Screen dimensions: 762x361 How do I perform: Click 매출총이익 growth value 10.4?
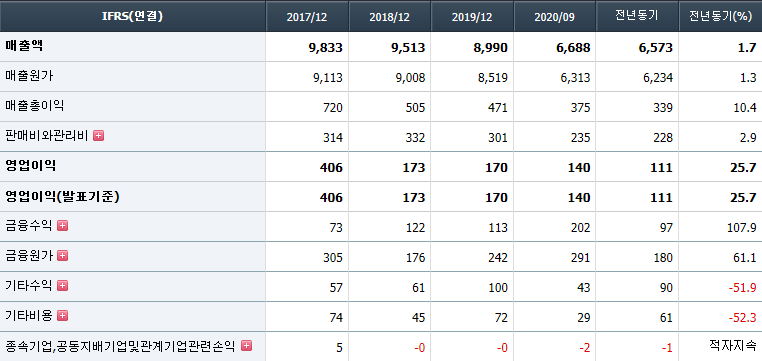(745, 108)
